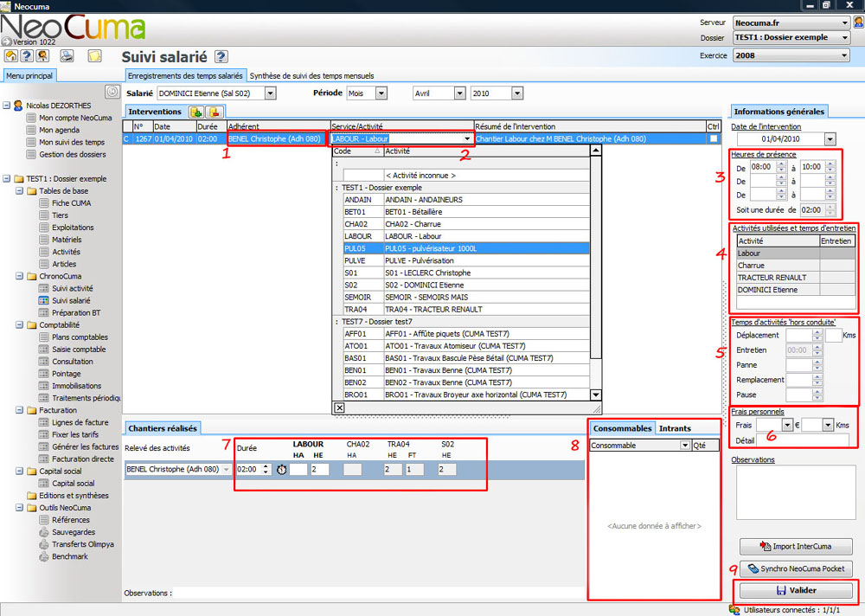Click the user icon beside the Serveur field
Image resolution: width=865 pixels, height=616 pixels.
coord(858,22)
